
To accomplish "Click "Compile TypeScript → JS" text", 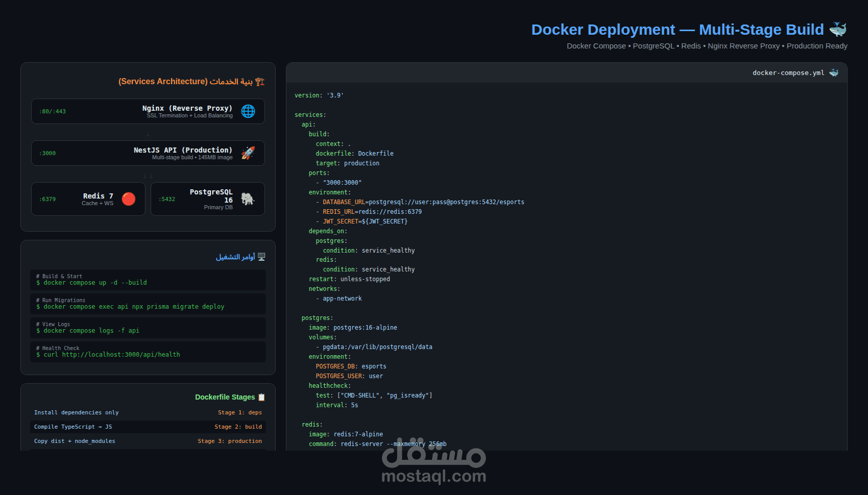I will [73, 427].
